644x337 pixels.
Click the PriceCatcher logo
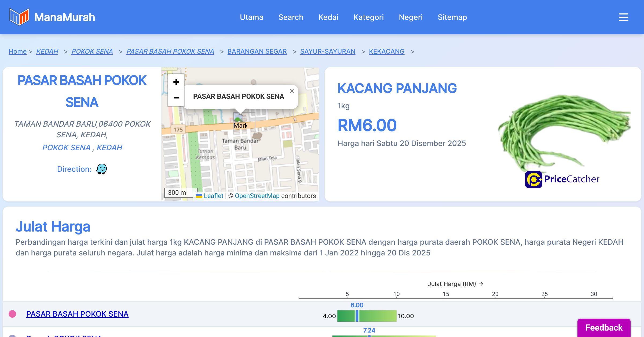[x=562, y=179]
